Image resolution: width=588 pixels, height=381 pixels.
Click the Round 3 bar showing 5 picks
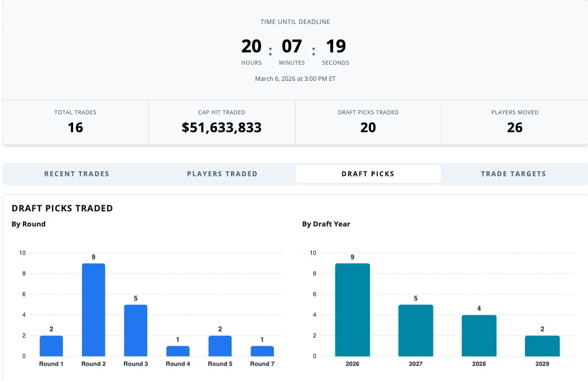point(136,330)
